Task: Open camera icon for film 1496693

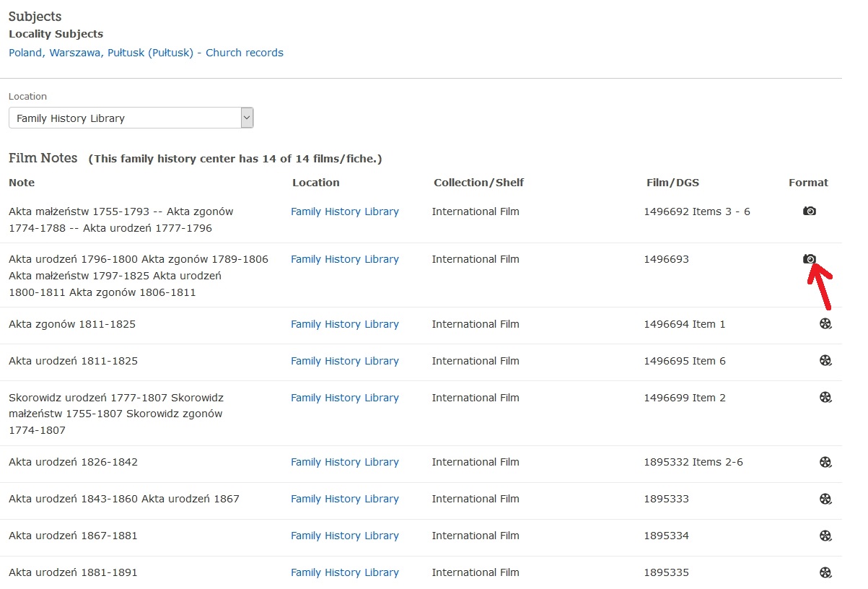Action: 810,258
